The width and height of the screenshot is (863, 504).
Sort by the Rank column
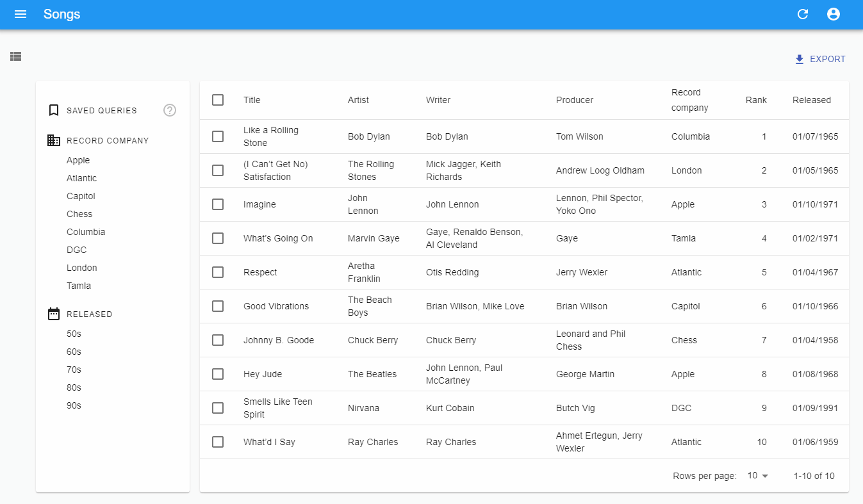[x=756, y=100]
